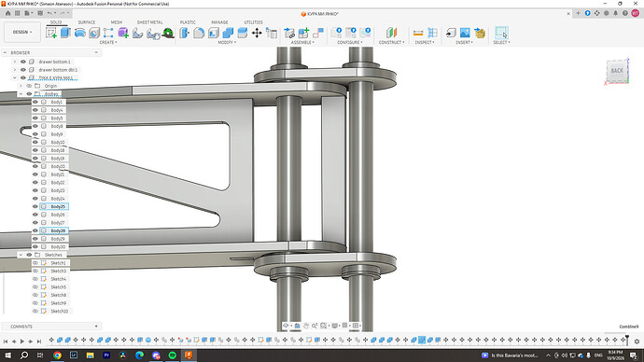Select Sketch10 in the browser tree
Screen dimensions: 644x362
click(x=60, y=311)
